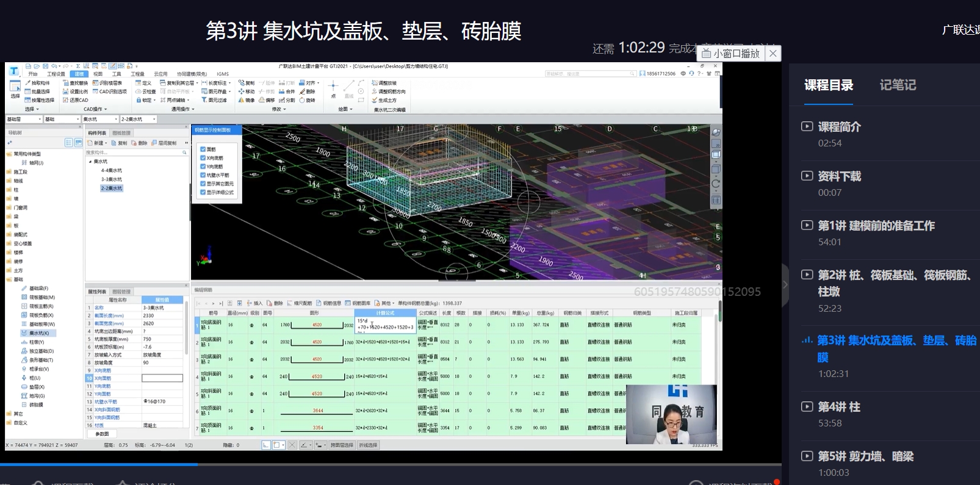Open the 工程量 ribbon tab
Viewport: 980px width, 485px height.
pyautogui.click(x=137, y=74)
